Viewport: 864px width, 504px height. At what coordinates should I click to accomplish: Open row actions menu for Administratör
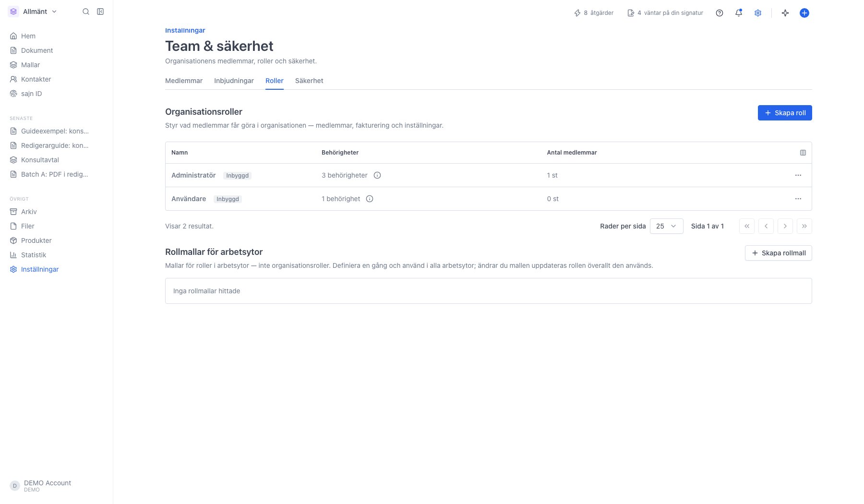pyautogui.click(x=798, y=175)
